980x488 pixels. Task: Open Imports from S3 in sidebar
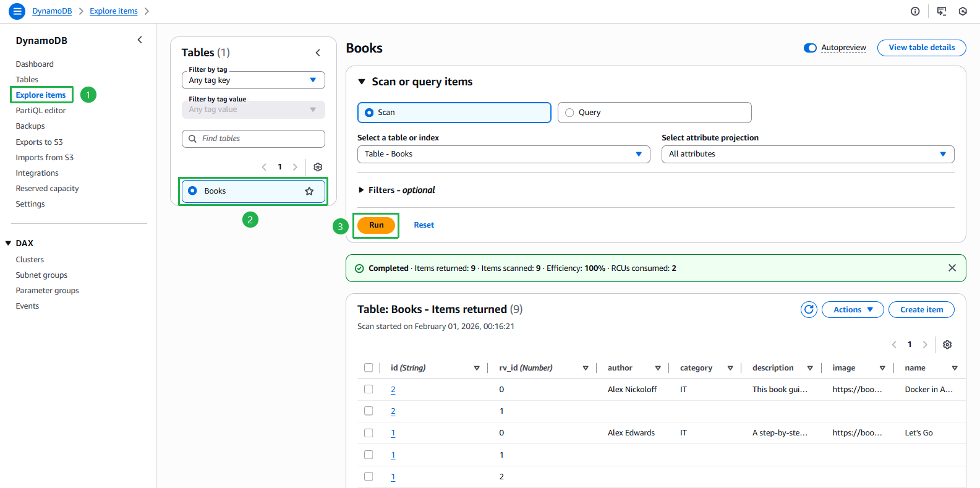pos(45,157)
